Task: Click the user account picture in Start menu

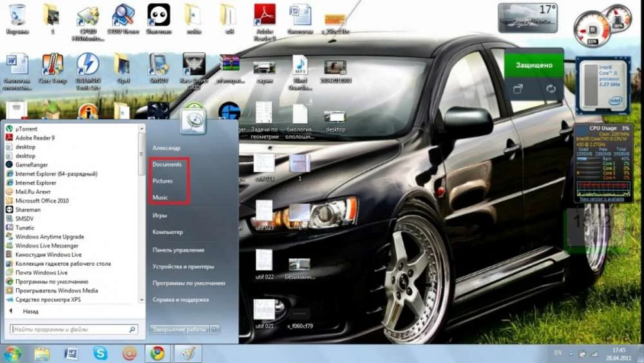Action: tap(193, 121)
